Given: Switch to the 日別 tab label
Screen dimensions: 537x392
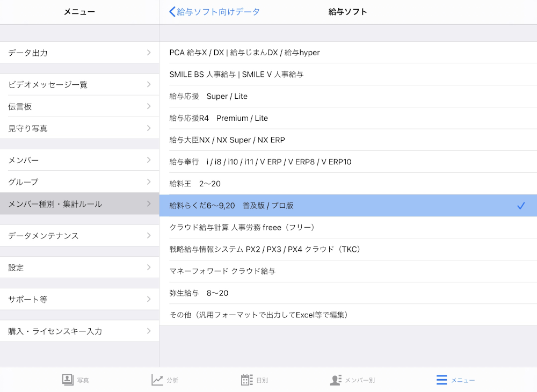Looking at the screenshot, I should tap(263, 380).
